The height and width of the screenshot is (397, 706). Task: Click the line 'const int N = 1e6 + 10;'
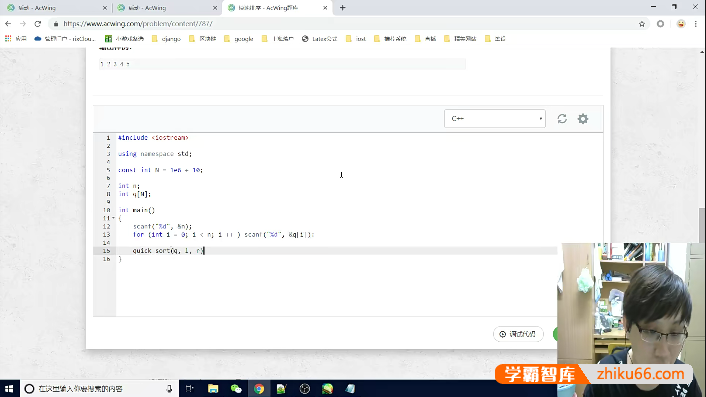(x=161, y=170)
